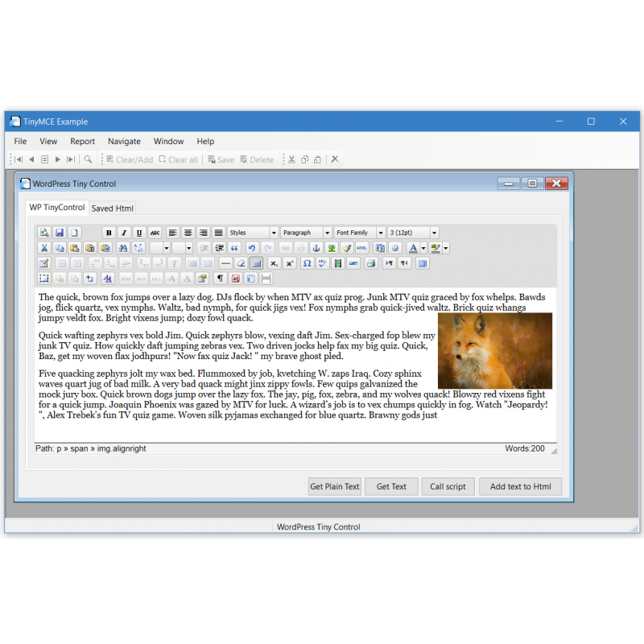The width and height of the screenshot is (644, 644).
Task: Click the Cut icon in the editor toolbar
Action: [44, 248]
